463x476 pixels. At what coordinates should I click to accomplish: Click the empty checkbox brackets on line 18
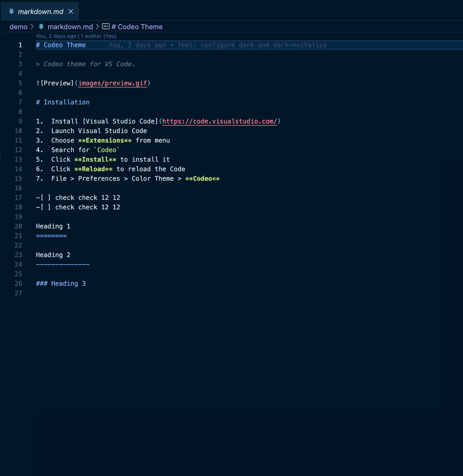pyautogui.click(x=45, y=207)
